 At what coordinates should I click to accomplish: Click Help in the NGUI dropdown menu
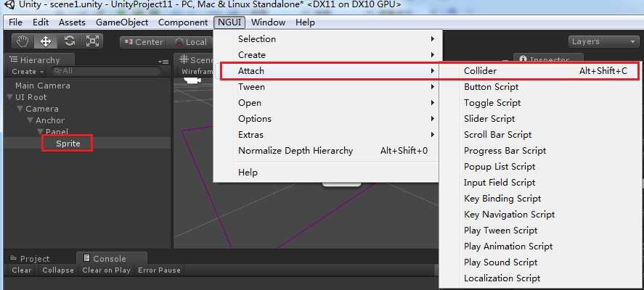(x=327, y=173)
